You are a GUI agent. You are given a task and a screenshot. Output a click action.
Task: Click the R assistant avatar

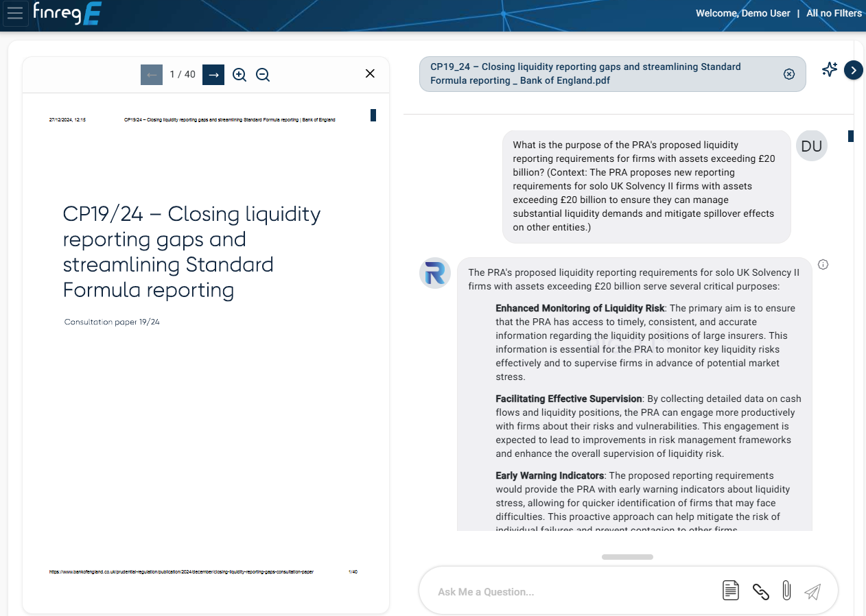[435, 273]
